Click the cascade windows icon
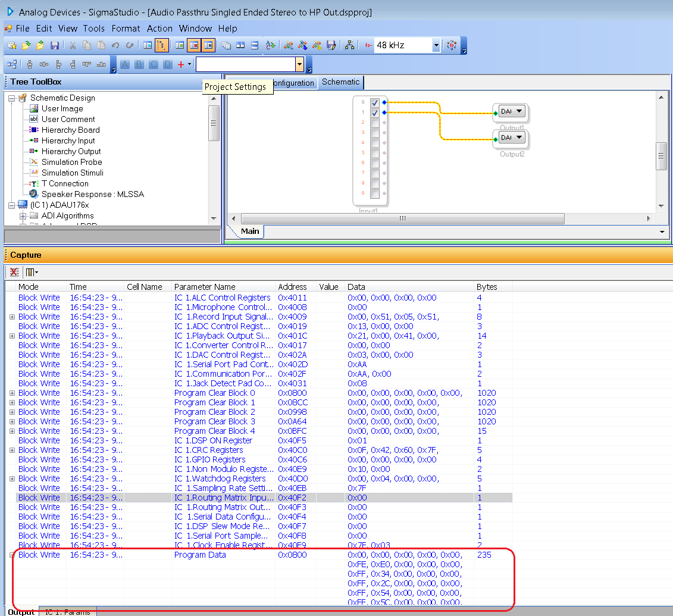 [227, 45]
